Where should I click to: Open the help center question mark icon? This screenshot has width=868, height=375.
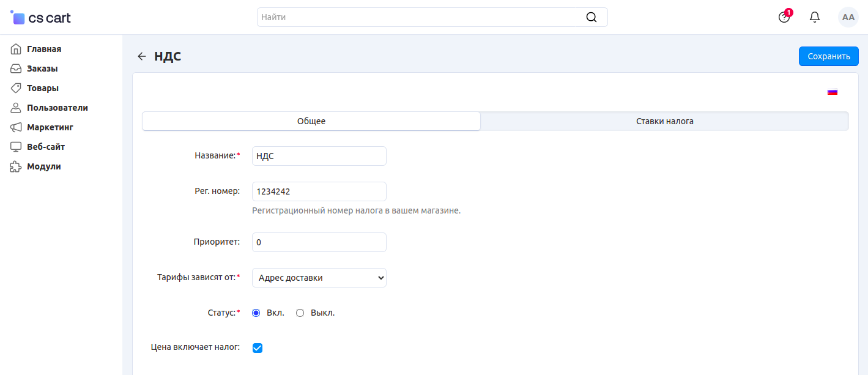(x=784, y=17)
